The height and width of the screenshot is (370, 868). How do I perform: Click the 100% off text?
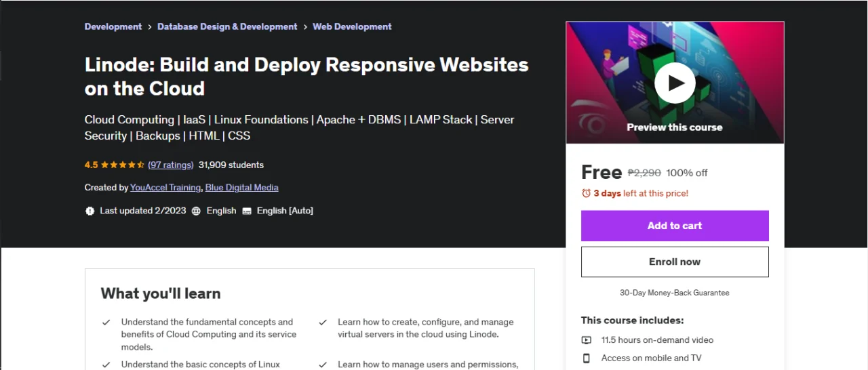687,173
